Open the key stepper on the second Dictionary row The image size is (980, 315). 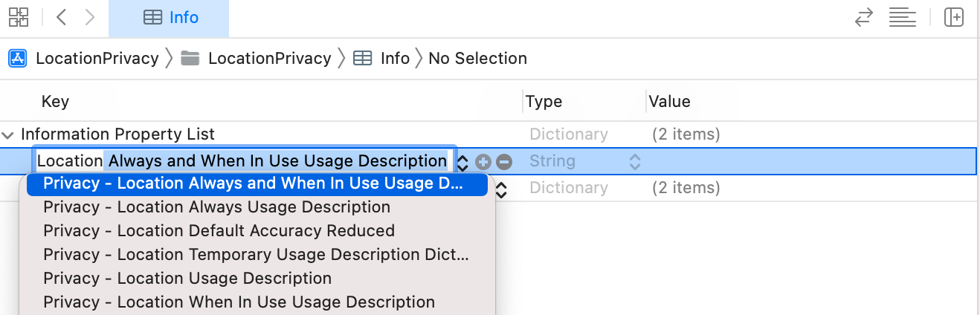(501, 189)
